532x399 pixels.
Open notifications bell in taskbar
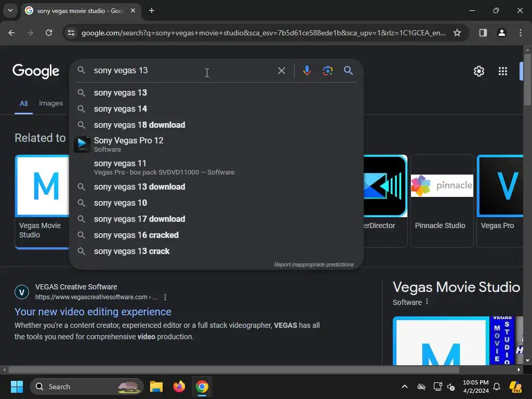tap(497, 387)
